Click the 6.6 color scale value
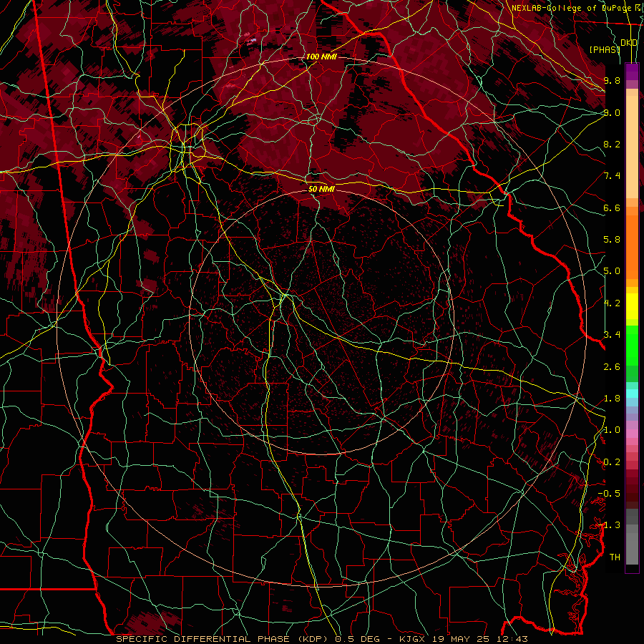The width and height of the screenshot is (644, 644). 612,208
